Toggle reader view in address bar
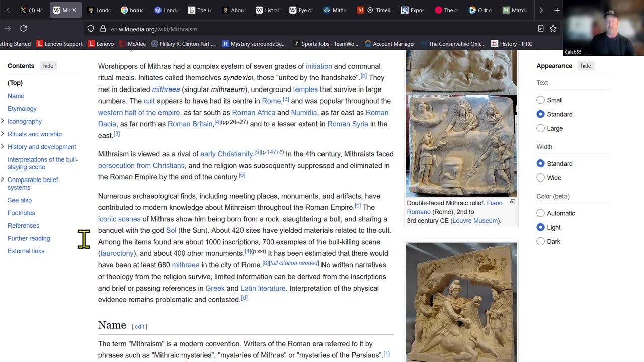Viewport: 644px width, 362px height. [540, 29]
